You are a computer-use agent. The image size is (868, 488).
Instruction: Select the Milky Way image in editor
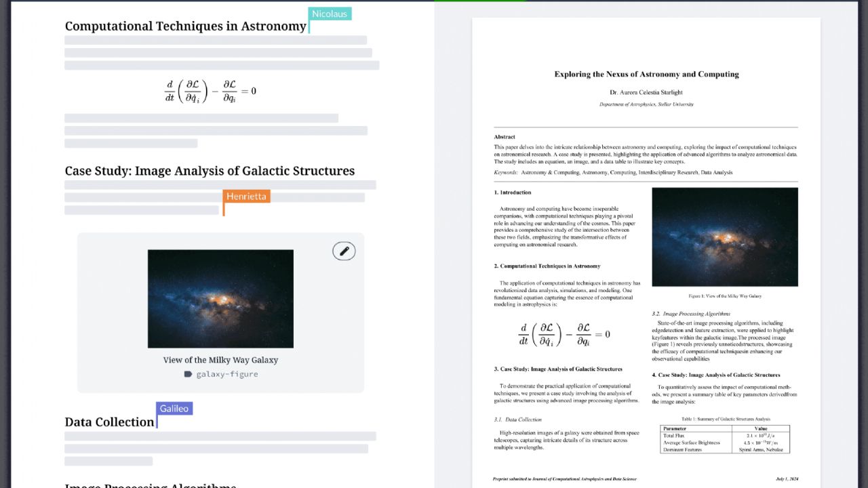tap(220, 299)
